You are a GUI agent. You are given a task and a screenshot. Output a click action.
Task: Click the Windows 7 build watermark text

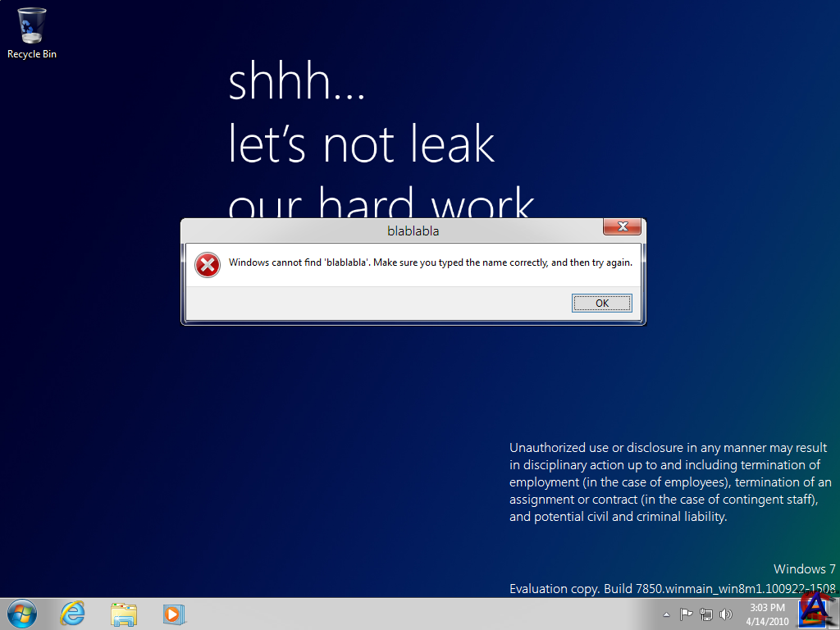pyautogui.click(x=672, y=588)
